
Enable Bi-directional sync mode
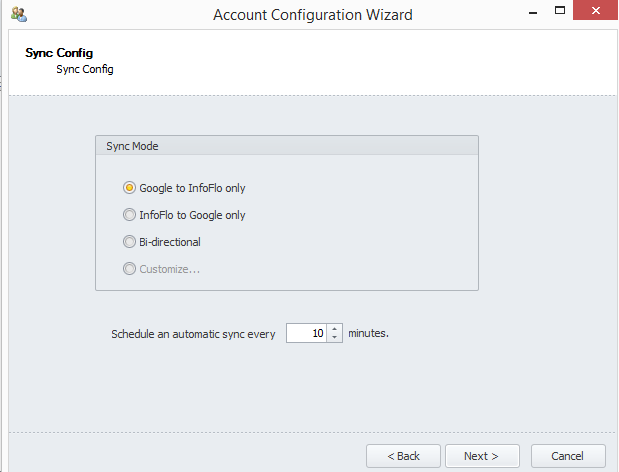[x=129, y=241]
